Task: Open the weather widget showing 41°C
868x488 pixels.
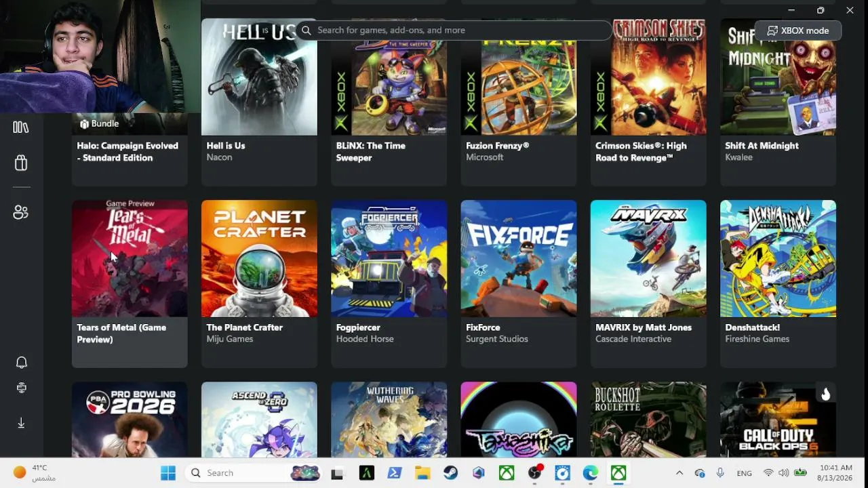Action: 34,473
